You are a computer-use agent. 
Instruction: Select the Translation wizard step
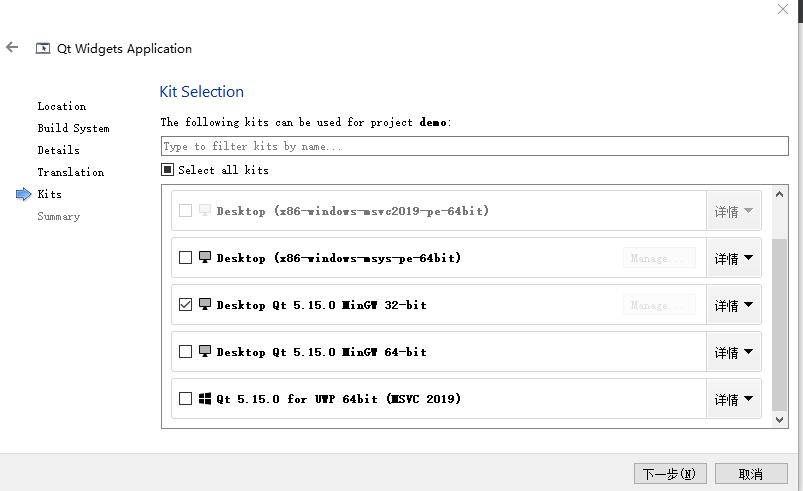pyautogui.click(x=71, y=172)
